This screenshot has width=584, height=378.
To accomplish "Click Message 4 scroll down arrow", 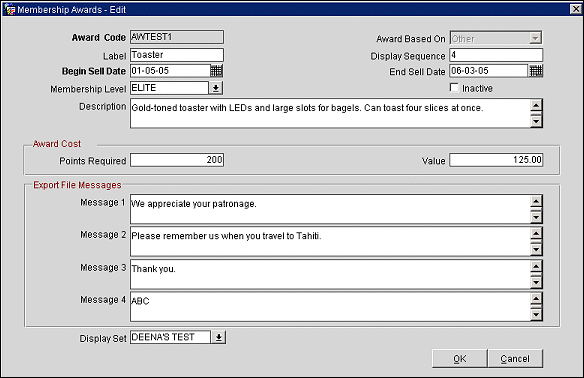I will coord(536,315).
